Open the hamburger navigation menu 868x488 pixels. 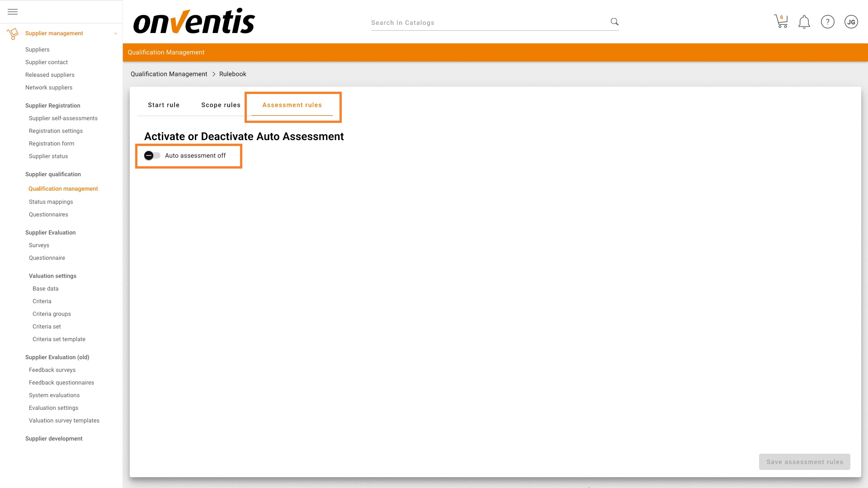click(12, 11)
